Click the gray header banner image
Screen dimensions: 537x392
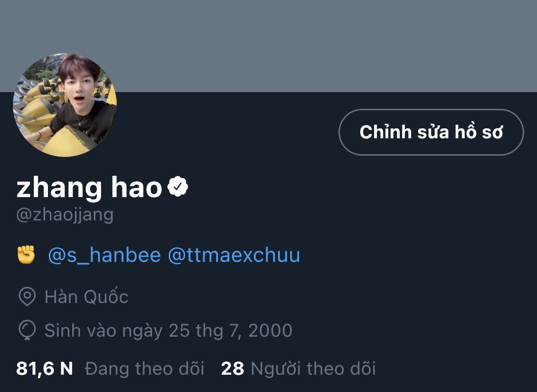268,46
